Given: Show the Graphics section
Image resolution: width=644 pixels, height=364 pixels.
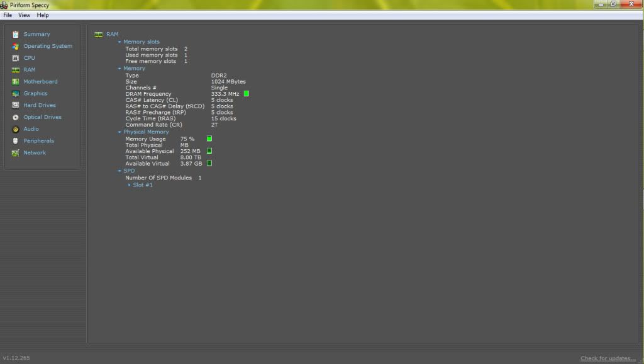Looking at the screenshot, I should click(35, 93).
